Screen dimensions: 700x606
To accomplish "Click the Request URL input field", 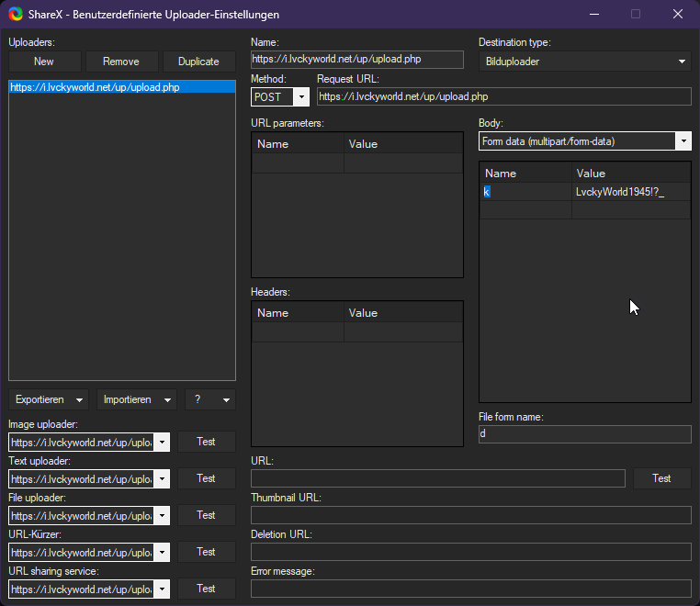I will (x=503, y=96).
